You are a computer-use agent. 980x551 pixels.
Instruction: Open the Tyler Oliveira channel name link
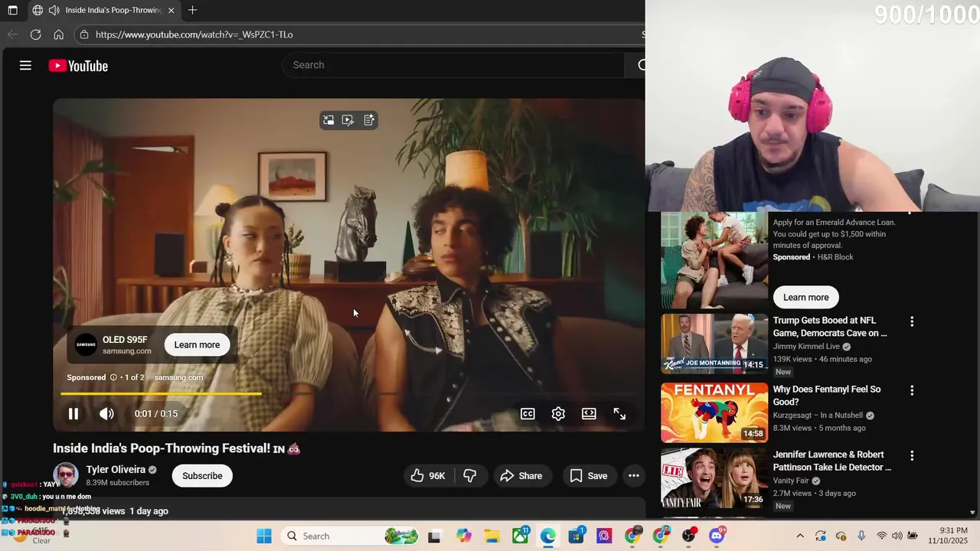(x=116, y=470)
